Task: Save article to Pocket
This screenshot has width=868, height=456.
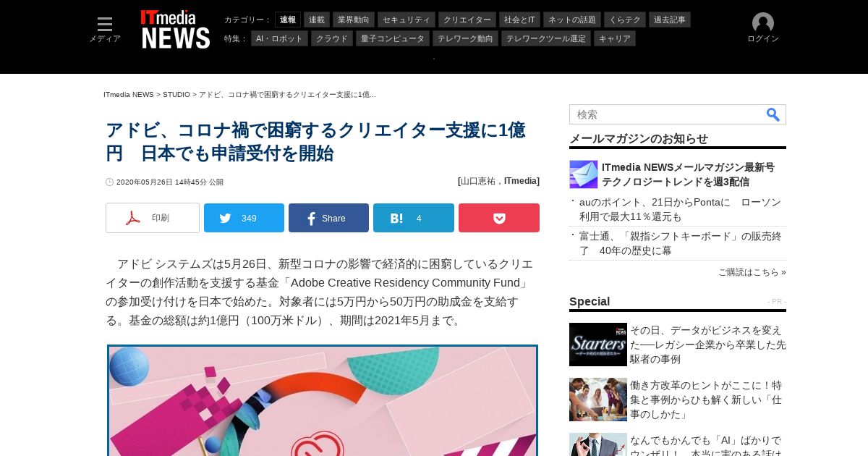Action: pyautogui.click(x=499, y=218)
